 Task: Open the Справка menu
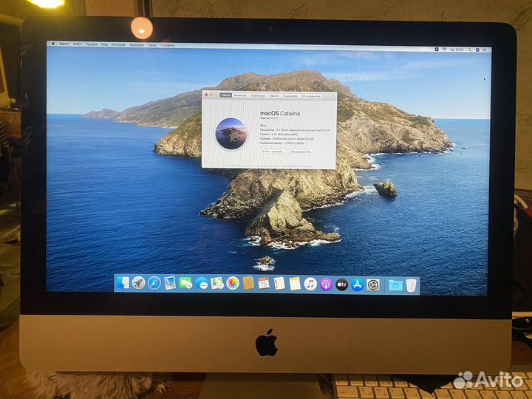pos(167,45)
